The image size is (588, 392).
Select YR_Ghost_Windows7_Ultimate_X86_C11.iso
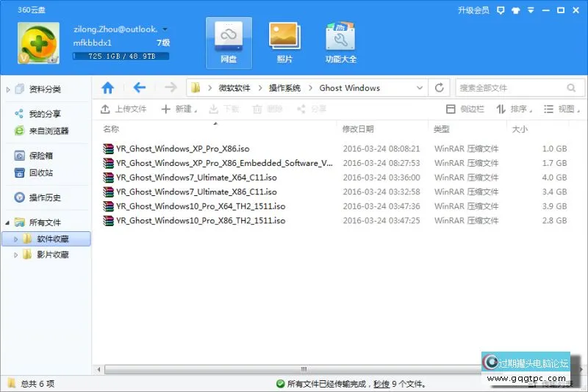click(196, 192)
